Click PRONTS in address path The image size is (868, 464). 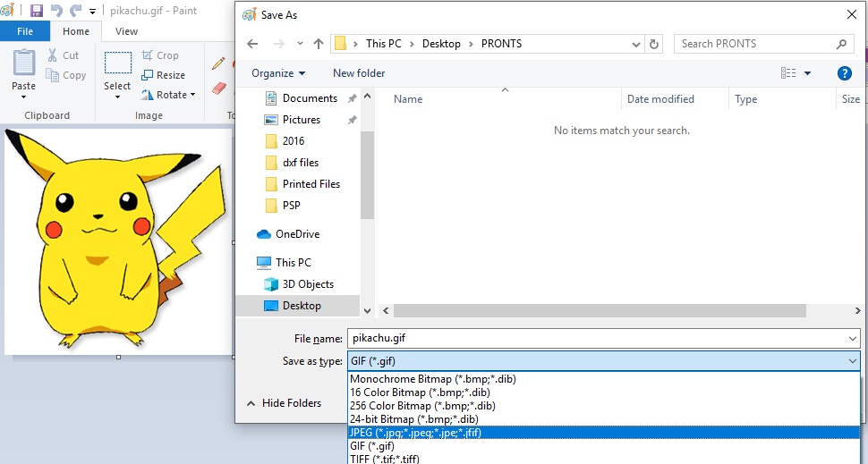[501, 44]
